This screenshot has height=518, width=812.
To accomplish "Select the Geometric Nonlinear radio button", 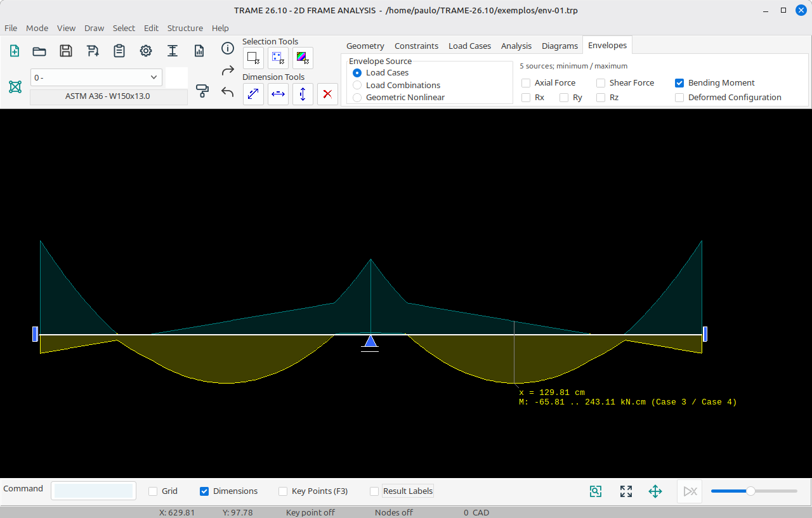I will [357, 98].
